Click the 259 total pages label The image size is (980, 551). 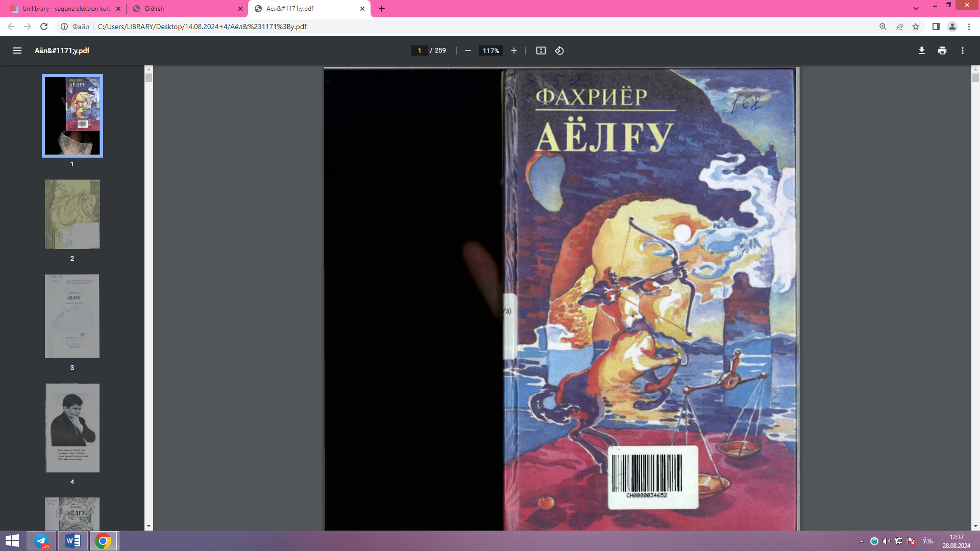[x=440, y=51]
